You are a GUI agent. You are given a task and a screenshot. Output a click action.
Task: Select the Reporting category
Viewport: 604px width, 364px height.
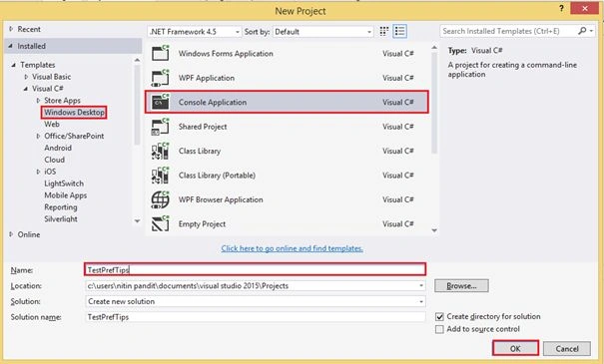pyautogui.click(x=61, y=207)
